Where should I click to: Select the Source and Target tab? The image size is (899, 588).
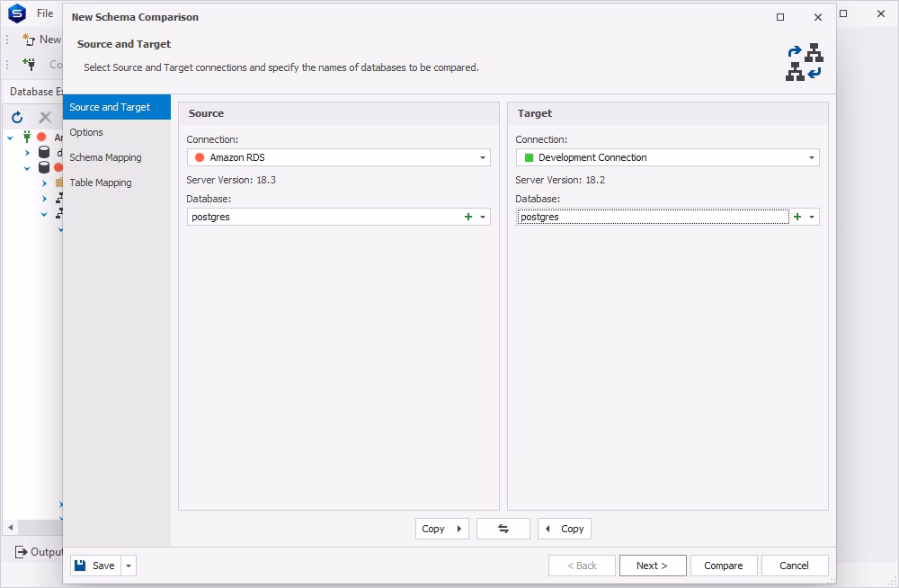pyautogui.click(x=117, y=107)
